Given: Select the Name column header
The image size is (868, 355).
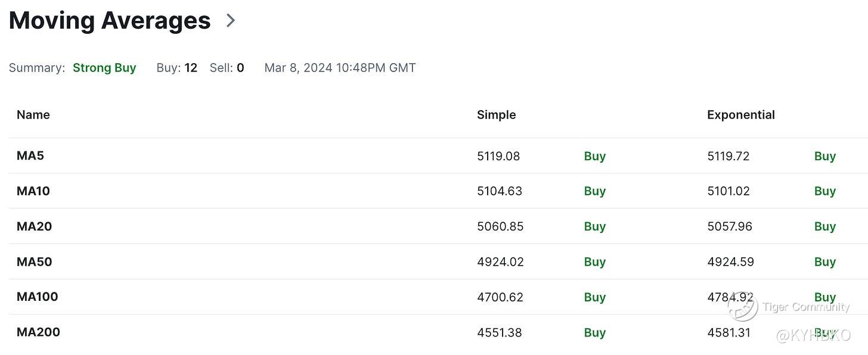Looking at the screenshot, I should pyautogui.click(x=33, y=115).
